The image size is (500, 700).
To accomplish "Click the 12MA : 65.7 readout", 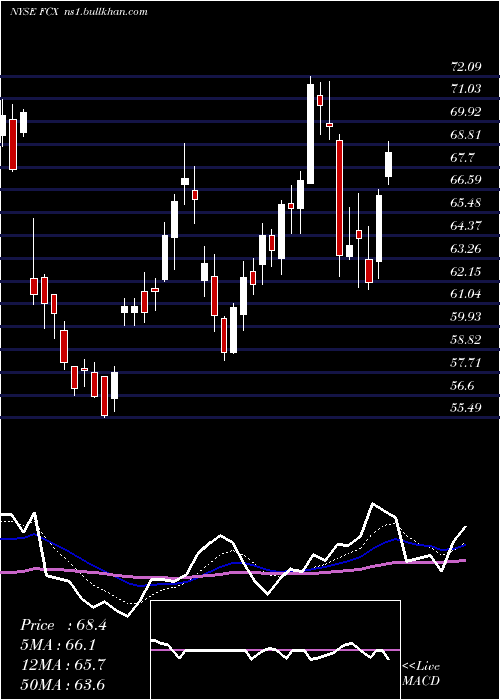I will [62, 665].
